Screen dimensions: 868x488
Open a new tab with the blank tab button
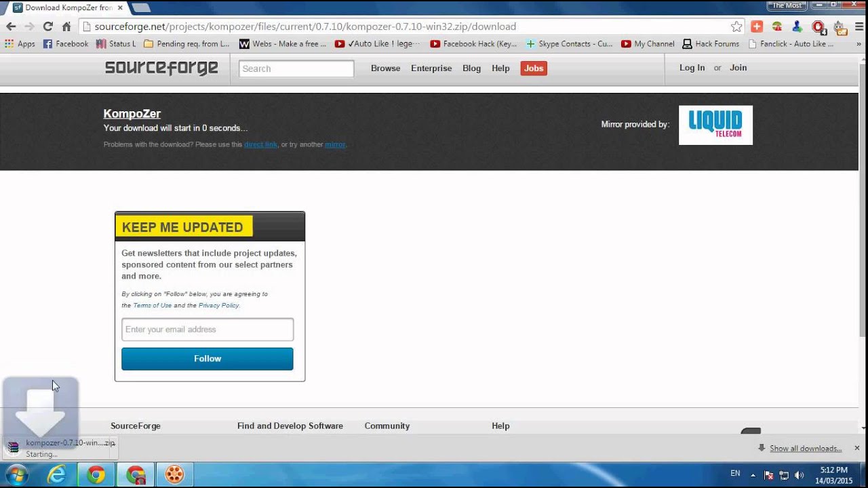tap(140, 7)
